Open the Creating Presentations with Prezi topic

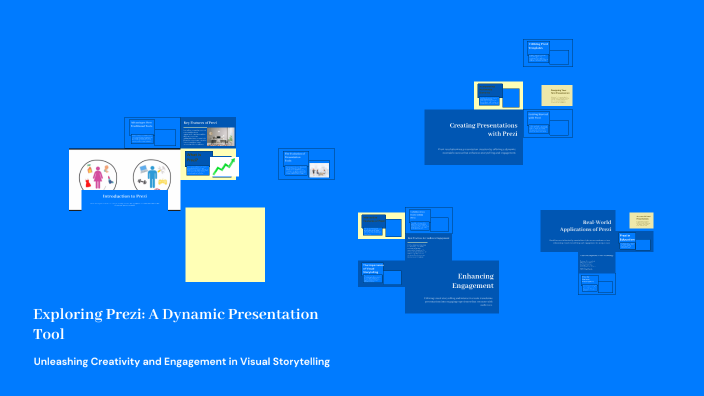point(474,137)
